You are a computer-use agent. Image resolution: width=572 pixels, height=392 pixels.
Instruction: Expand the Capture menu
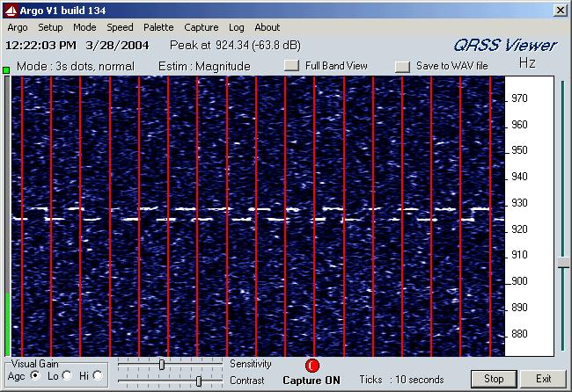coord(201,27)
